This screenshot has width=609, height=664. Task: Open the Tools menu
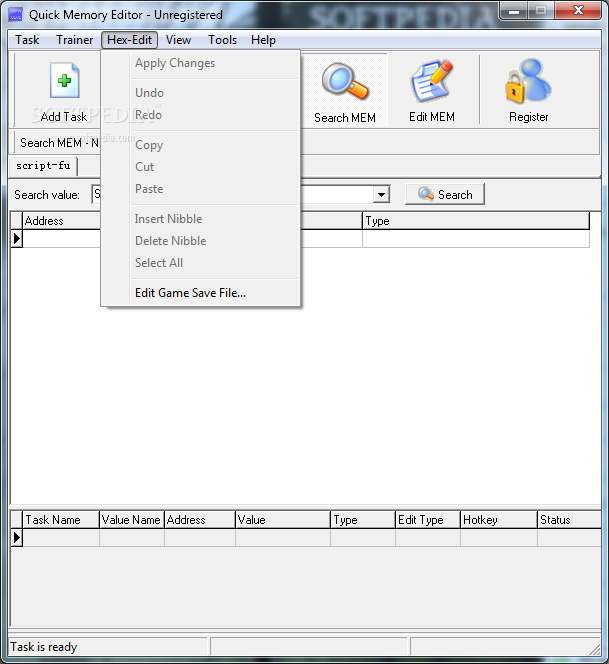coord(222,40)
